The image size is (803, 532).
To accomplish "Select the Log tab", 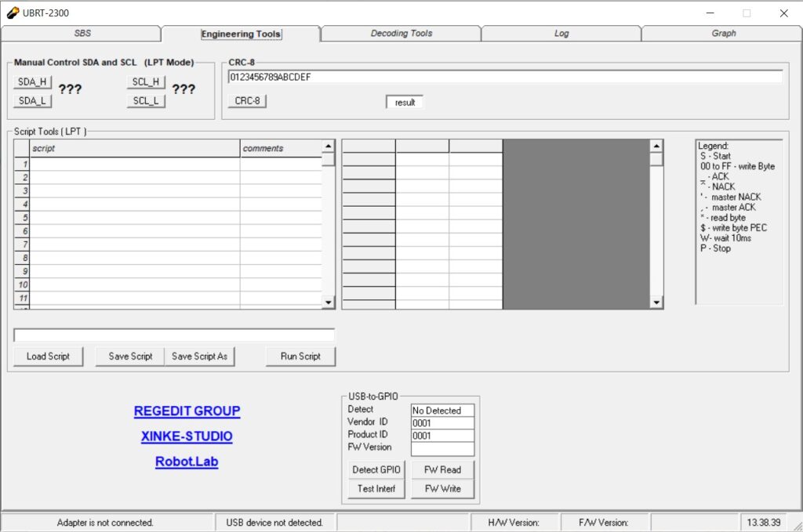I will 561,34.
